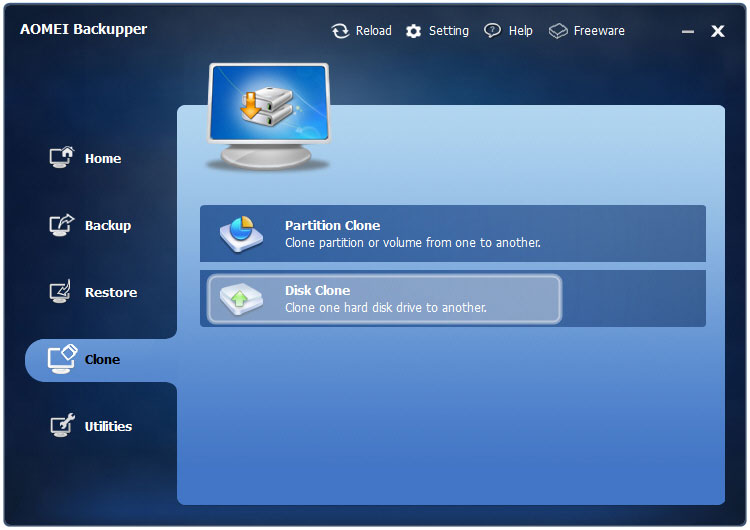
Task: Click the Freeware box icon
Action: [x=558, y=31]
